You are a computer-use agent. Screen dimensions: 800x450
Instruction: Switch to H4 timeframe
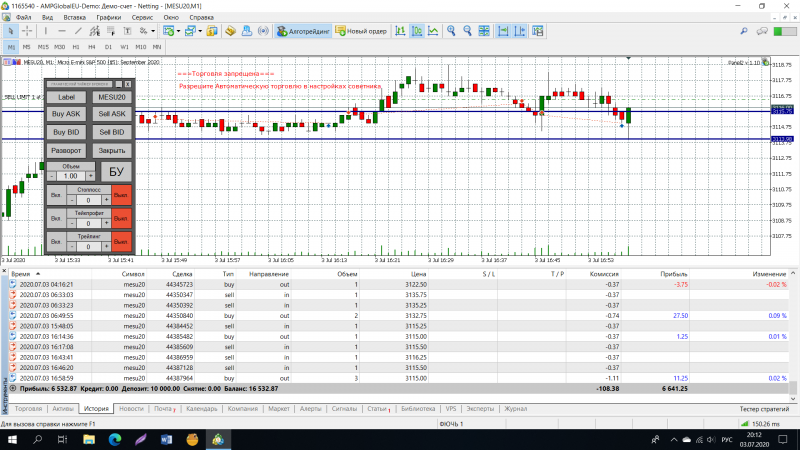click(x=92, y=47)
